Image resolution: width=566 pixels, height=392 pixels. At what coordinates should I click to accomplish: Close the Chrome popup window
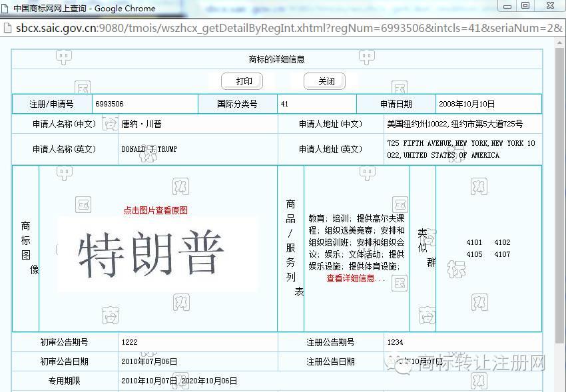click(548, 6)
